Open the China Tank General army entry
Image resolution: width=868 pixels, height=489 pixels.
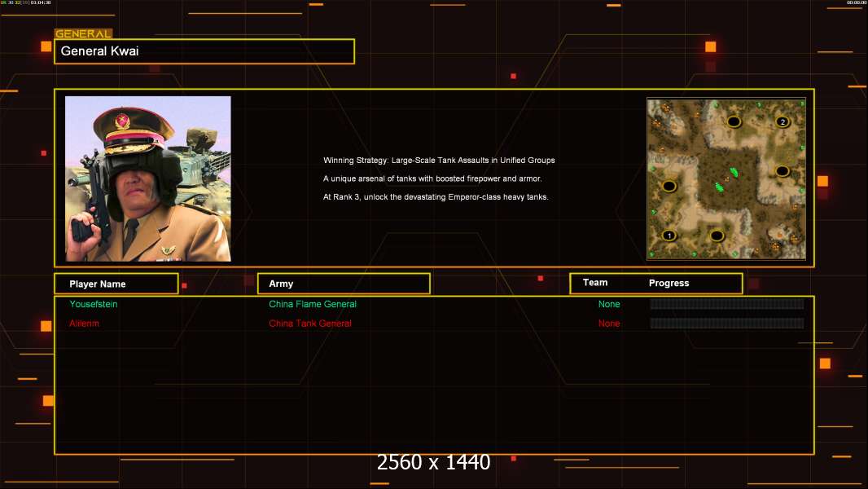tap(310, 324)
